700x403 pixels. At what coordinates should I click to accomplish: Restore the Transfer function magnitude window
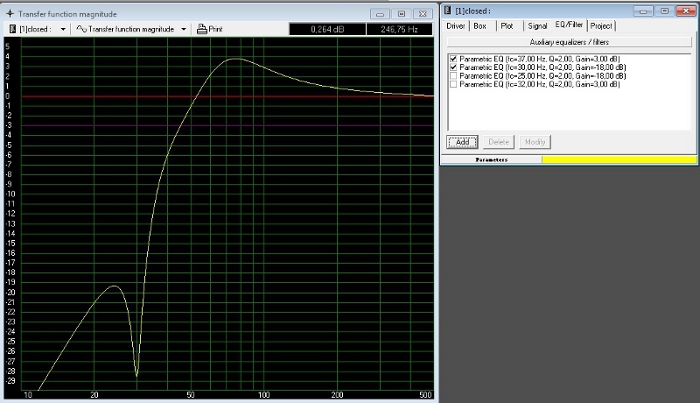coord(400,13)
